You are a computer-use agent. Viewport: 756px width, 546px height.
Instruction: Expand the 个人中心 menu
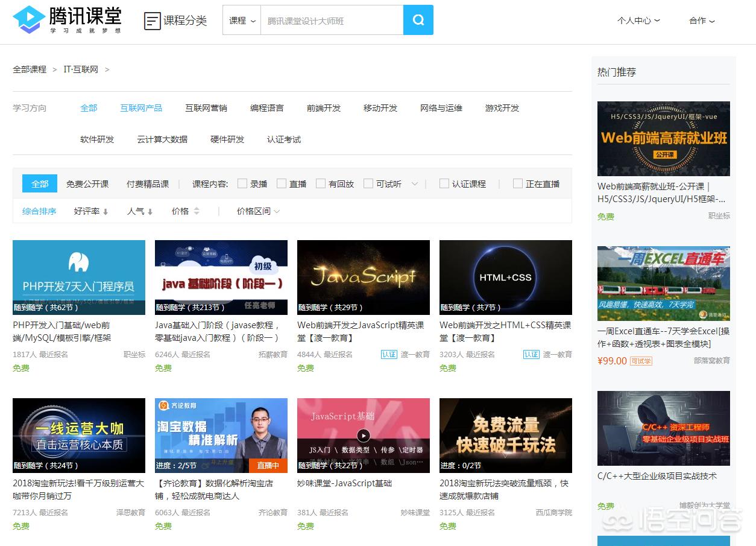coord(638,21)
